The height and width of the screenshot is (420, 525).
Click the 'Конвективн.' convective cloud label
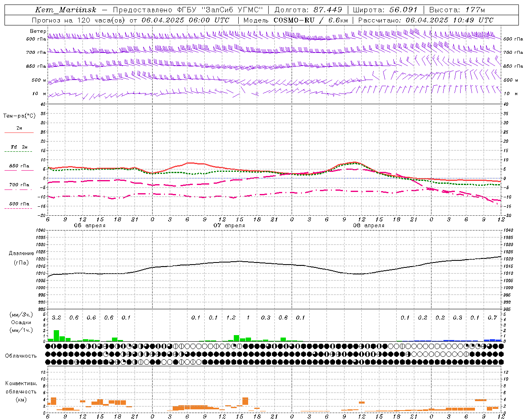(21, 383)
